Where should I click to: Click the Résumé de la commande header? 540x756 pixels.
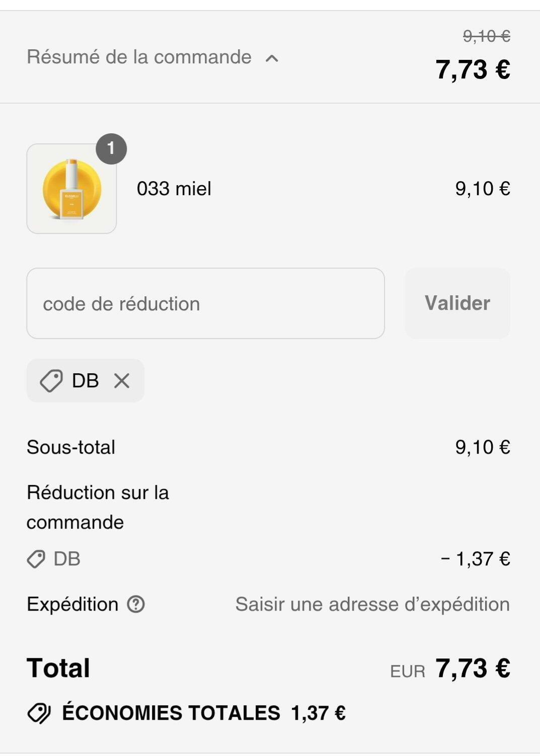[270, 57]
